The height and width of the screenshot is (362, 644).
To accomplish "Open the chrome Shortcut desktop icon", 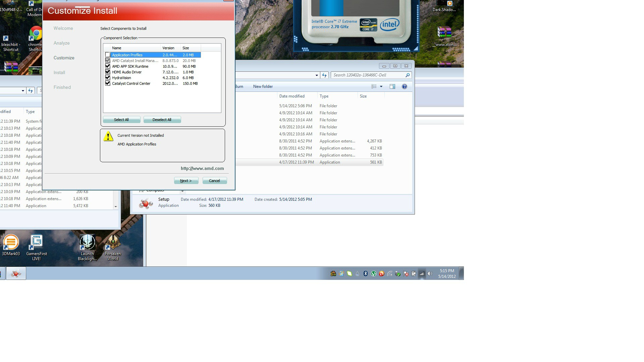I will point(35,39).
